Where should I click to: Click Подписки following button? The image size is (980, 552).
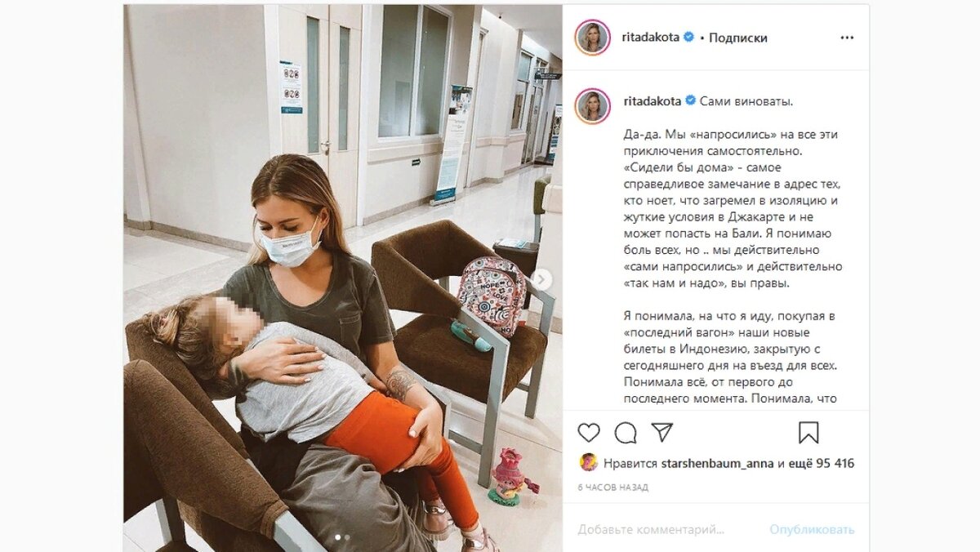pyautogui.click(x=737, y=38)
